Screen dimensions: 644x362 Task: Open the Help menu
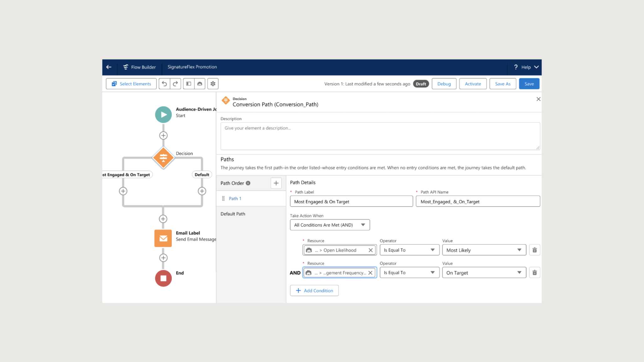(525, 67)
